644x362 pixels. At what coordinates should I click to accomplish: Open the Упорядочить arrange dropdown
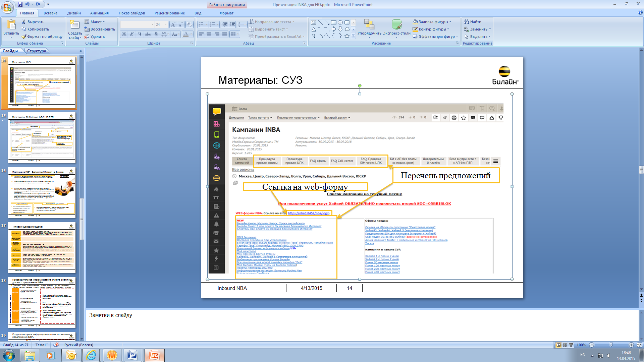click(369, 28)
